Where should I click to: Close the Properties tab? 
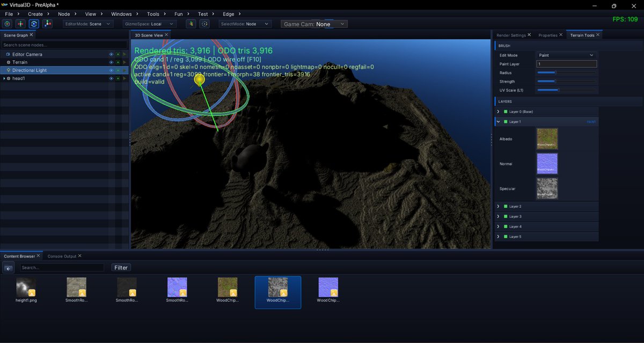(x=561, y=35)
